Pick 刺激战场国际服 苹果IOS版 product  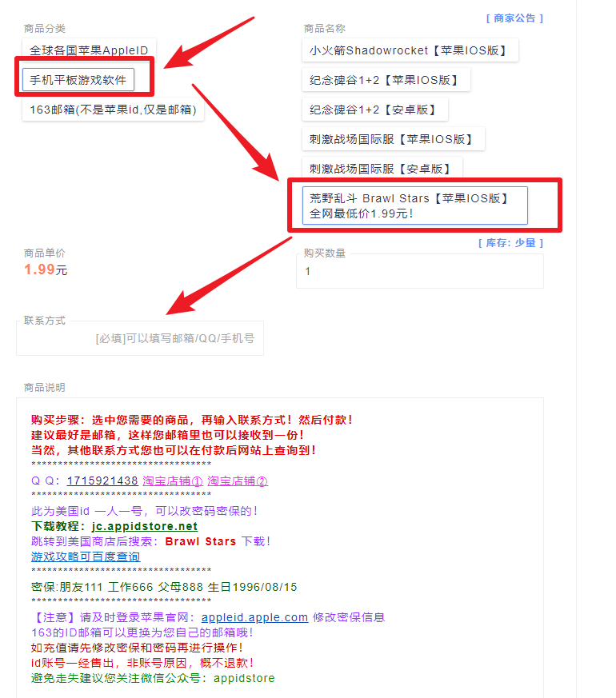pyautogui.click(x=392, y=139)
